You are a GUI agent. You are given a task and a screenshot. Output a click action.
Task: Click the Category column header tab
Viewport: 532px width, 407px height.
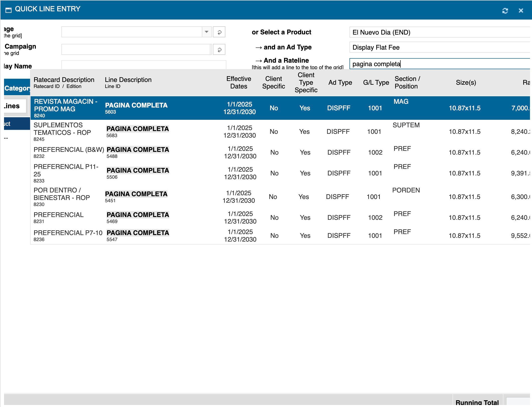(17, 88)
